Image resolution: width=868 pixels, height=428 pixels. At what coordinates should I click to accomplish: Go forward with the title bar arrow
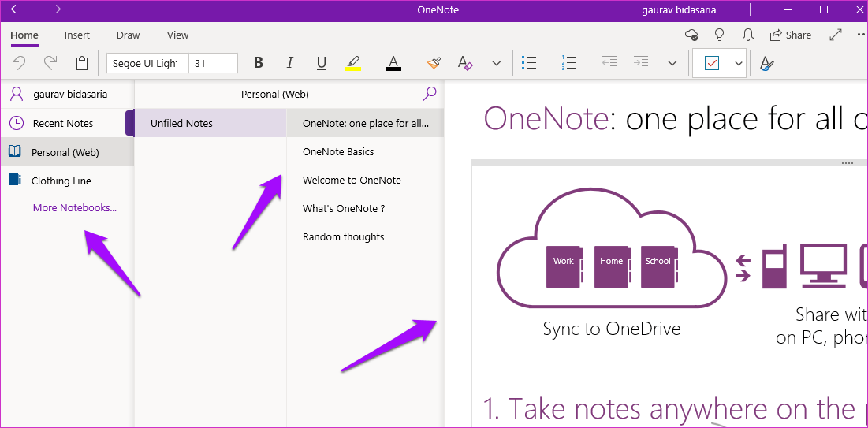point(55,9)
